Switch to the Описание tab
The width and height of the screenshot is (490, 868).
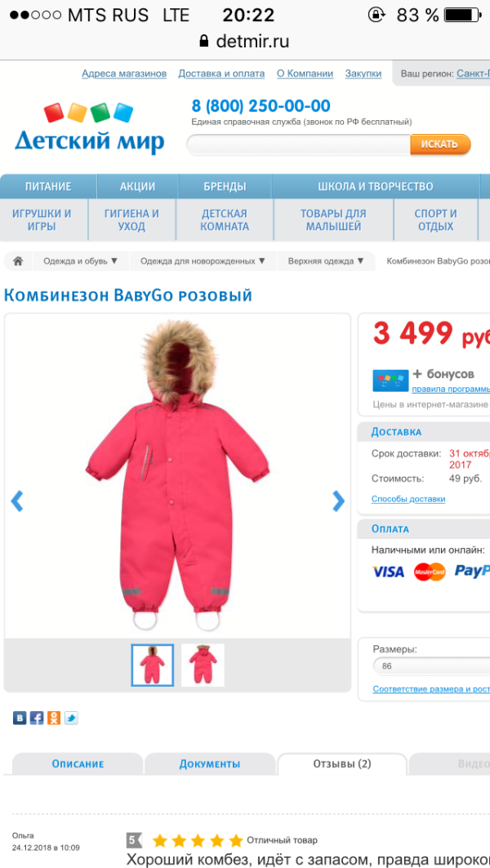tap(78, 764)
